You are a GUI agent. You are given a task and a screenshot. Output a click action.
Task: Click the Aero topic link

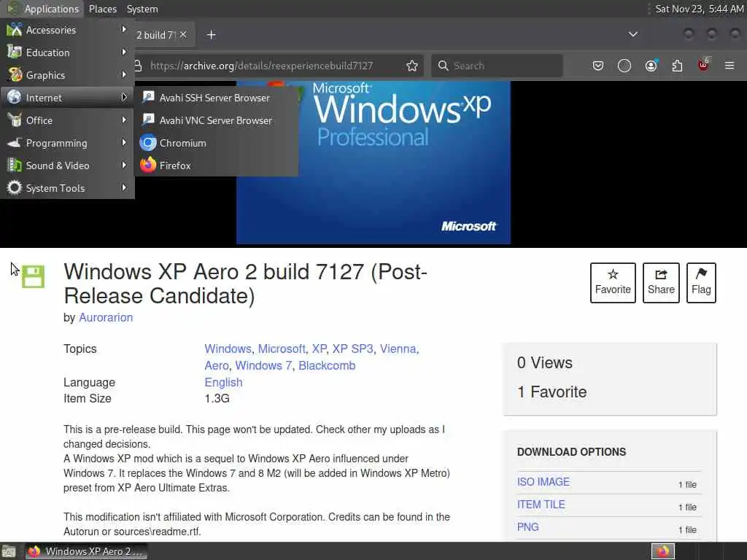[217, 366]
